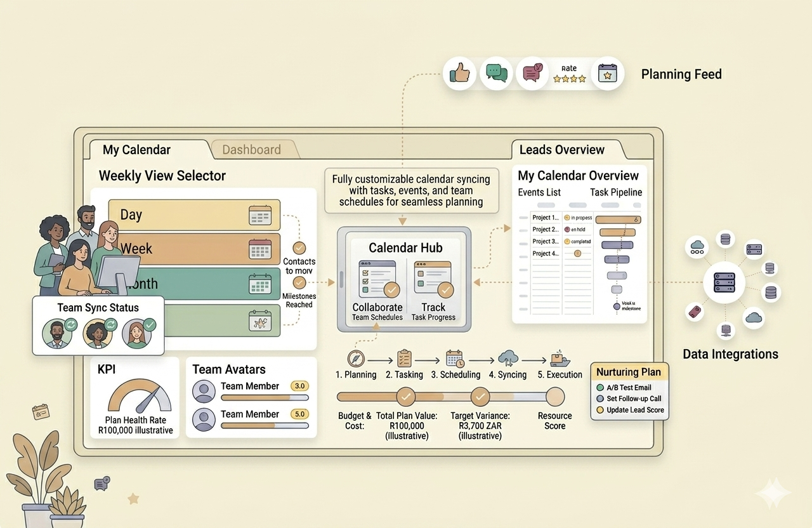Screen dimensions: 812x528
Task: Click the Scheduling calendar step icon
Action: click(454, 359)
